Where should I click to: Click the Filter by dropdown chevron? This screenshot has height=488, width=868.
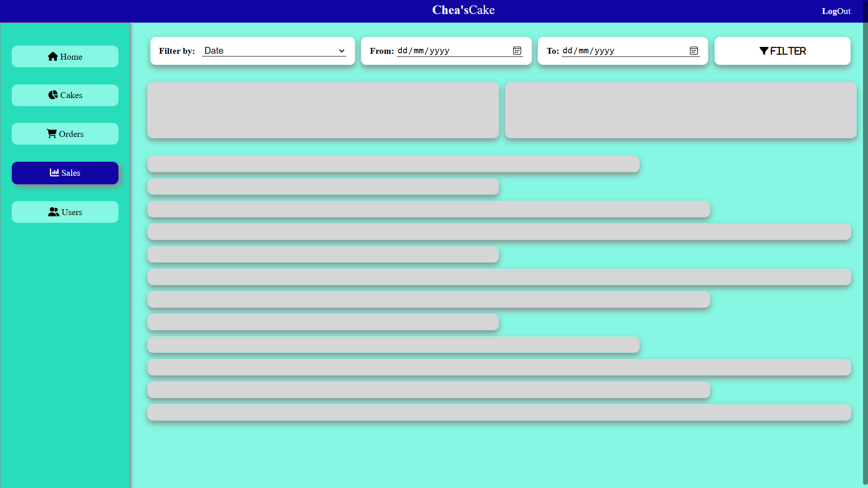click(342, 51)
